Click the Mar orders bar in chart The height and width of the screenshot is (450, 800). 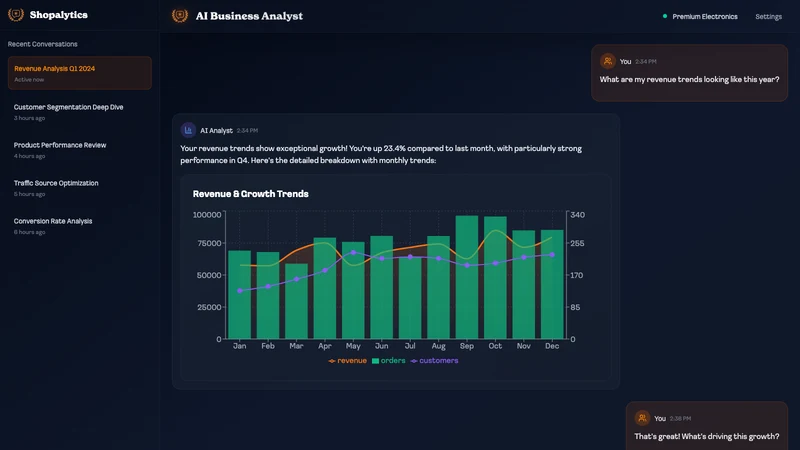pos(296,301)
